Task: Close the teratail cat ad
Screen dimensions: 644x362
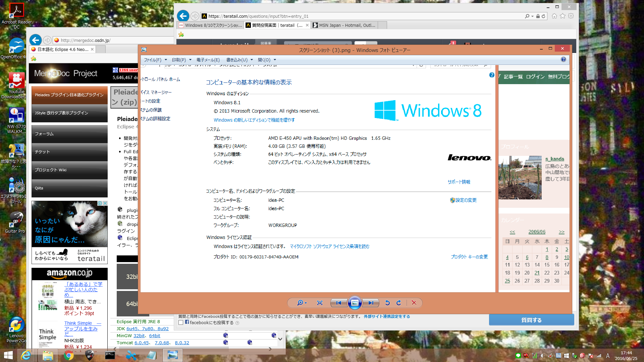Action: tap(105, 203)
